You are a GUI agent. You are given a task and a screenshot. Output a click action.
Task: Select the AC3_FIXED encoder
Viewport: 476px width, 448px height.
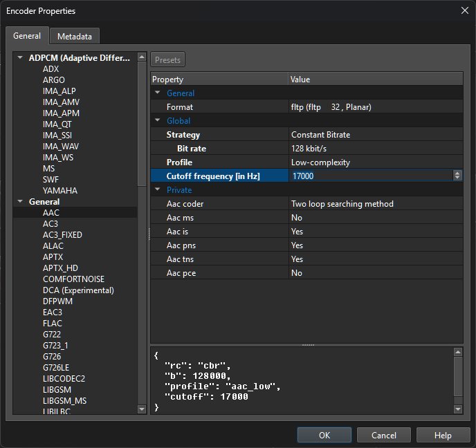tap(62, 235)
